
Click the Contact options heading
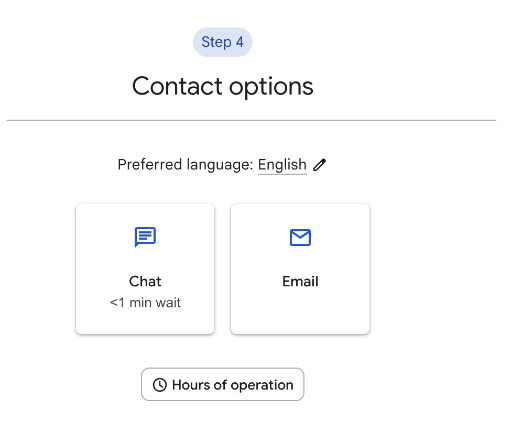coord(223,86)
